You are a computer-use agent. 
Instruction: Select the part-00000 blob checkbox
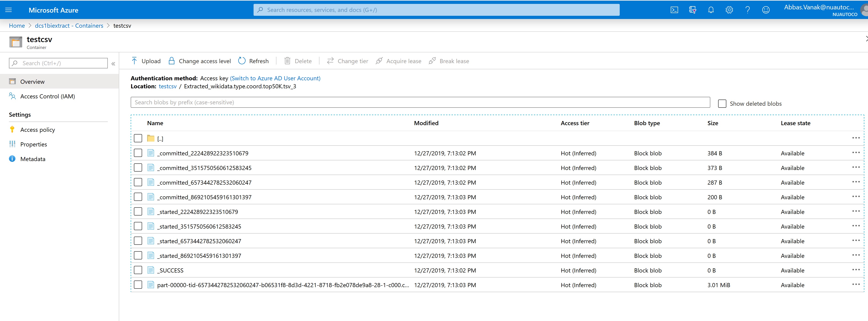click(138, 285)
